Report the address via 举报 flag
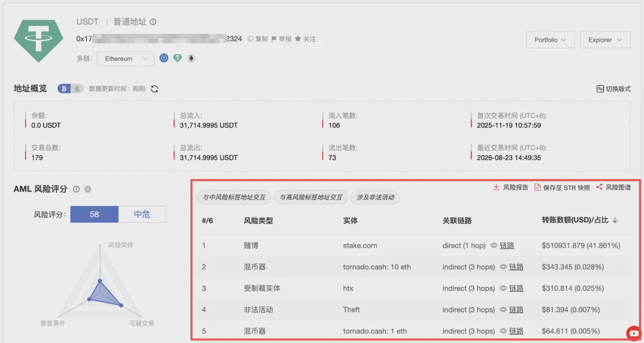The height and width of the screenshot is (343, 644). pyautogui.click(x=281, y=39)
